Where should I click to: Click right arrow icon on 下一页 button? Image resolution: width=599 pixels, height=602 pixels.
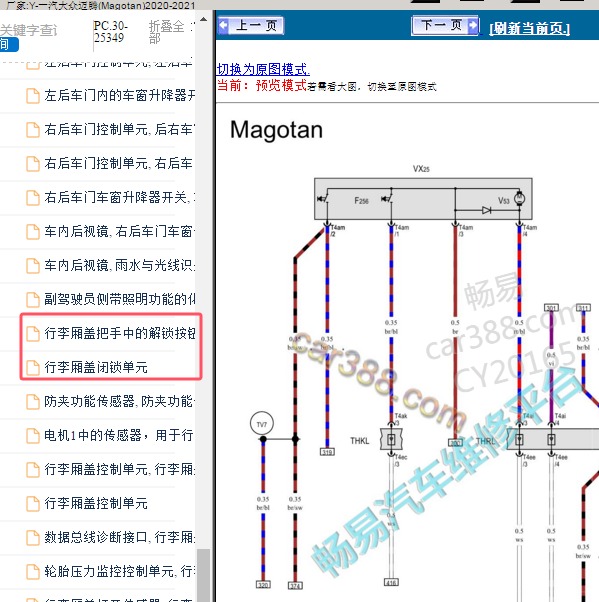[473, 26]
